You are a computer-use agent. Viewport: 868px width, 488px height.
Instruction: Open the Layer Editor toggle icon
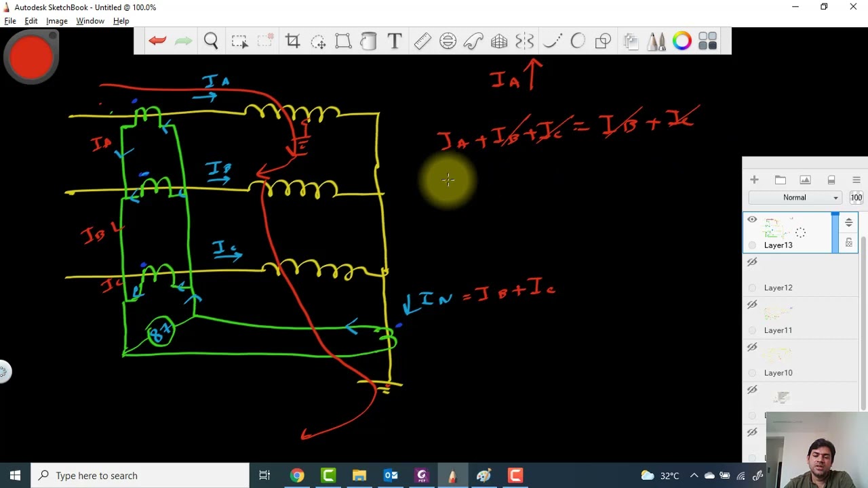(x=631, y=41)
